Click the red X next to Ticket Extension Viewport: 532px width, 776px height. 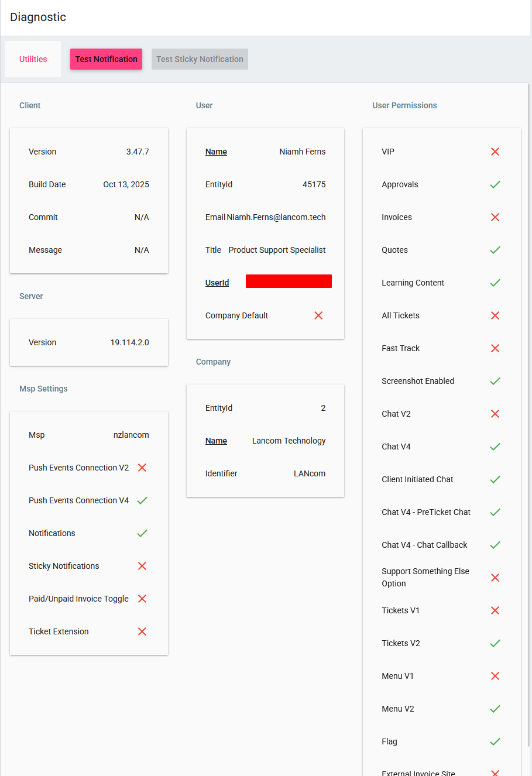(x=142, y=631)
